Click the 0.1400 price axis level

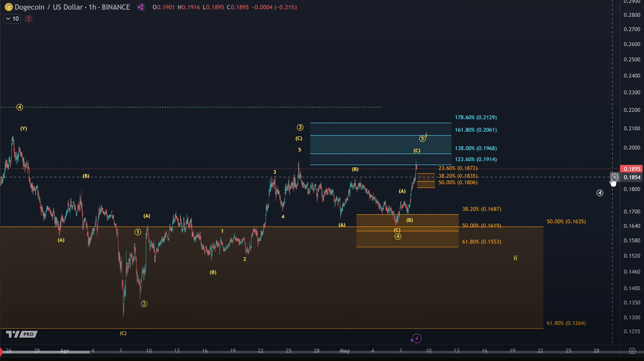pos(632,288)
